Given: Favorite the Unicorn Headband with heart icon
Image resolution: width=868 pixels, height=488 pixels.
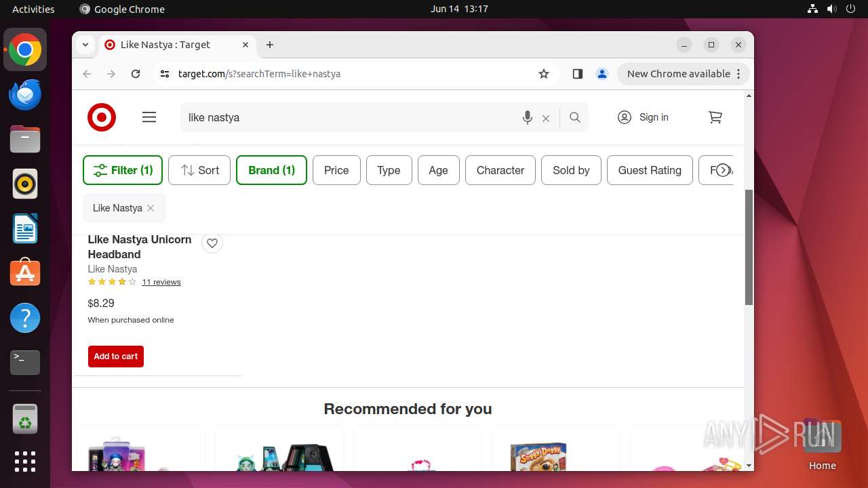Looking at the screenshot, I should click(212, 243).
